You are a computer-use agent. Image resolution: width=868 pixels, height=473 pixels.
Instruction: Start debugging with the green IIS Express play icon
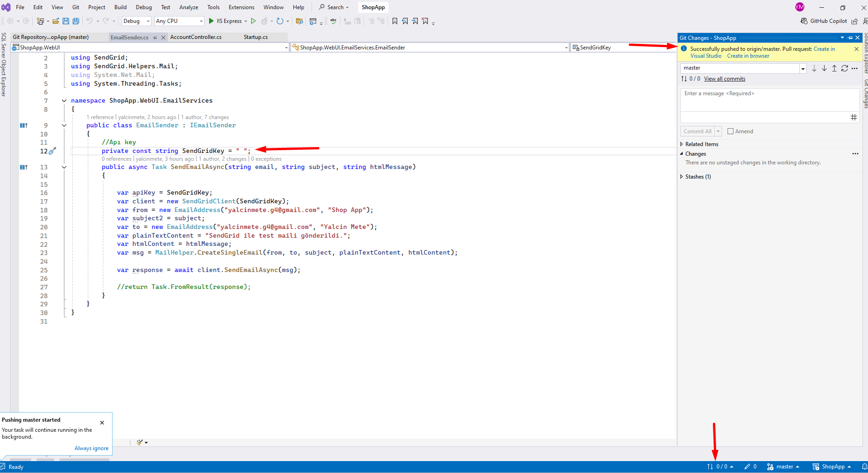211,21
